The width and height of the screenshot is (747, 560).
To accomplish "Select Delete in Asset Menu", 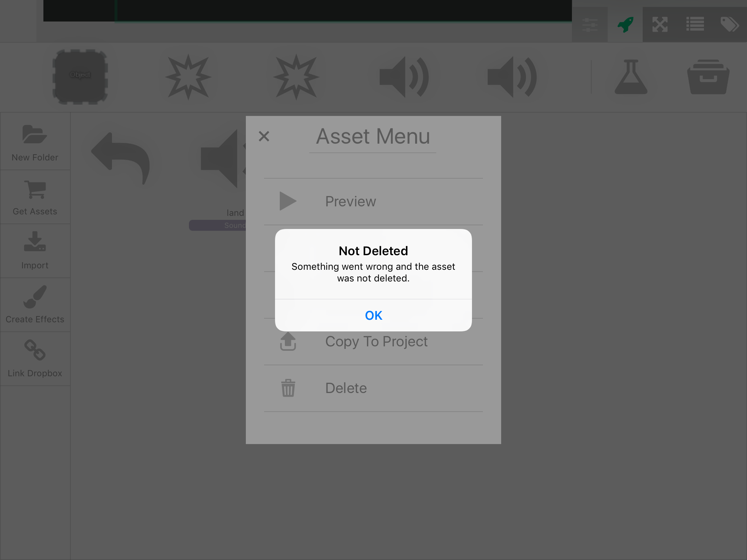I will click(346, 388).
